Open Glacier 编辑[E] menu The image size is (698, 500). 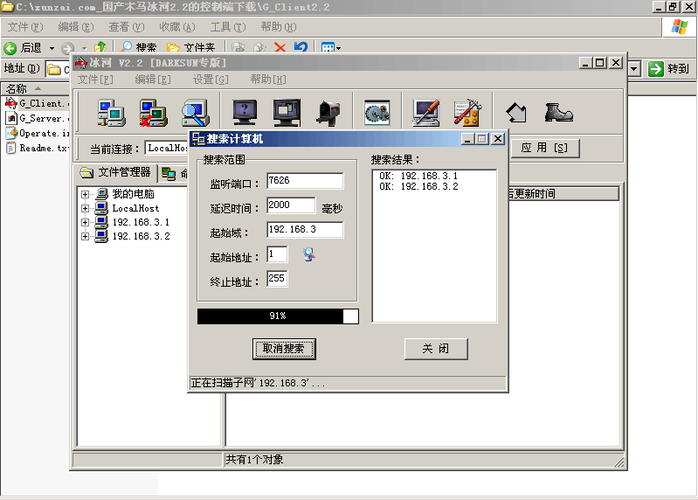[153, 79]
